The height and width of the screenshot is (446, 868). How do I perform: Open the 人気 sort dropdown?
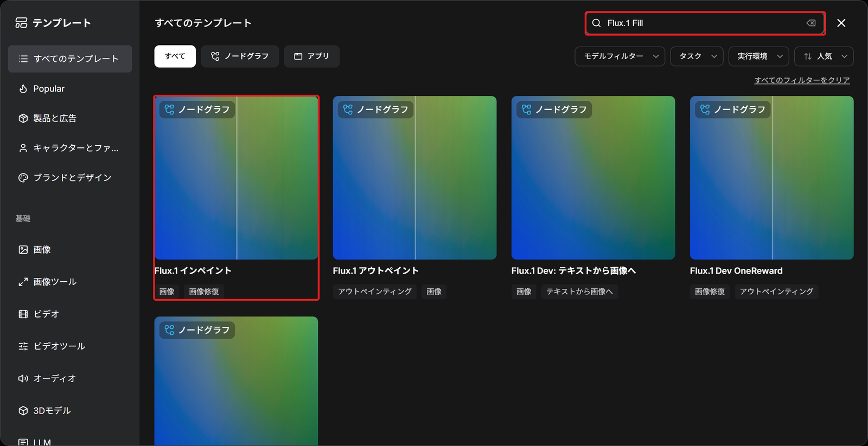pyautogui.click(x=824, y=56)
